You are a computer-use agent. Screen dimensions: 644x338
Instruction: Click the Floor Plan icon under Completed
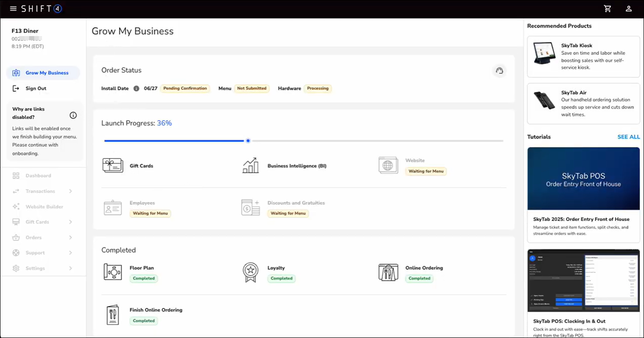click(x=113, y=272)
